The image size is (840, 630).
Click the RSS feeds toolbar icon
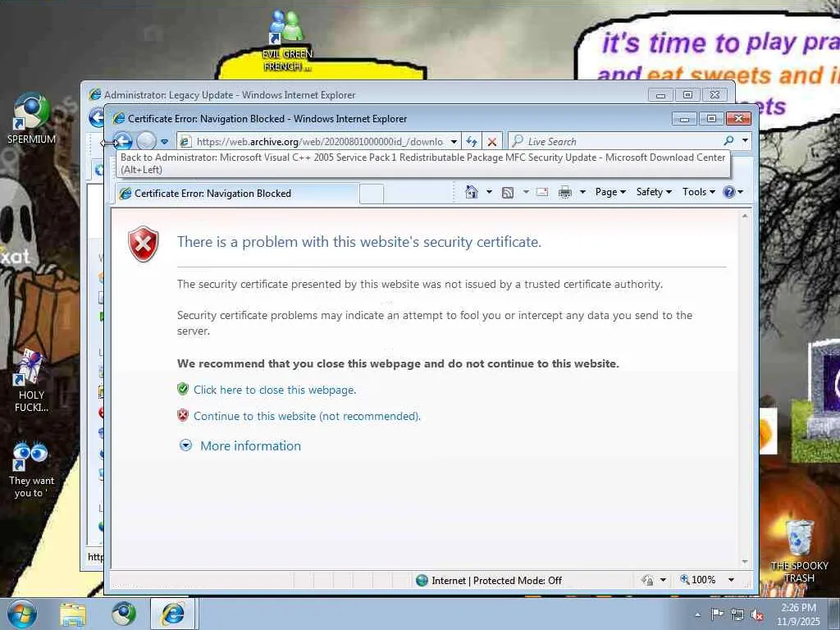point(508,192)
